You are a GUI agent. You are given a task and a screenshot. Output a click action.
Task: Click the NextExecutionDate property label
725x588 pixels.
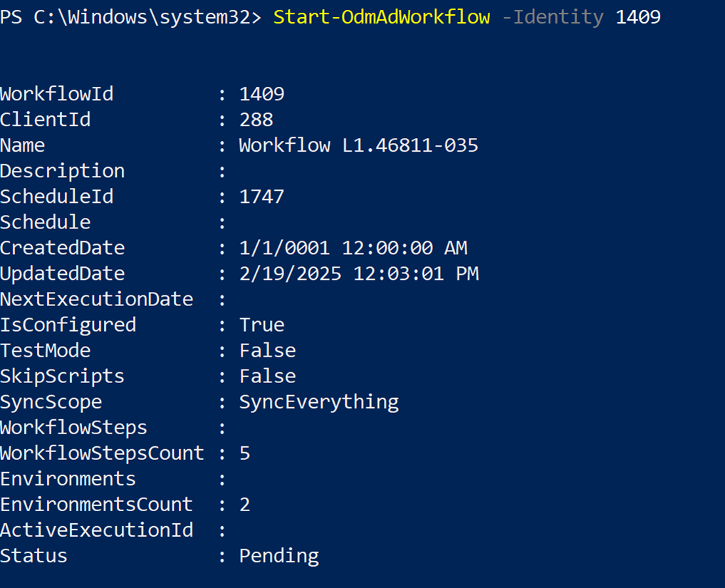pos(96,300)
